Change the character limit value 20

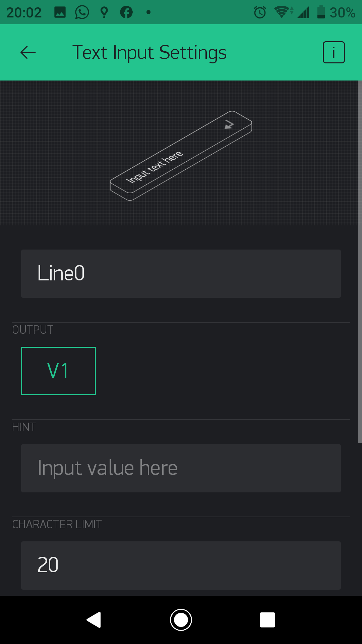point(181,566)
